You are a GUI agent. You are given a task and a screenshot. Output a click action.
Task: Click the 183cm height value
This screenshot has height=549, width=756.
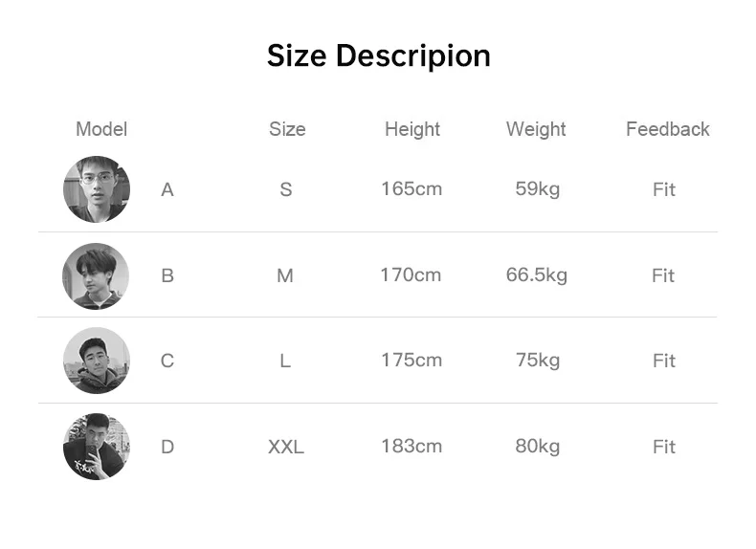tap(411, 447)
